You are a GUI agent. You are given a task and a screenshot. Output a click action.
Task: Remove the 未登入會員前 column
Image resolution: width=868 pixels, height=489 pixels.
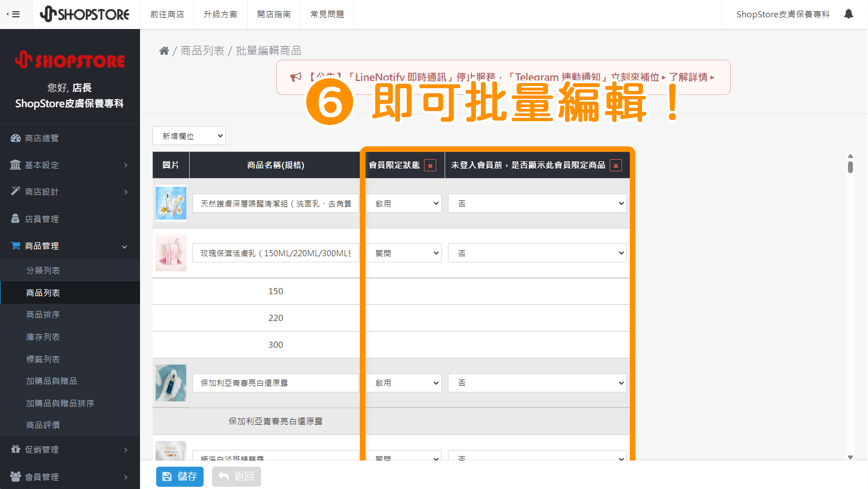click(x=616, y=165)
